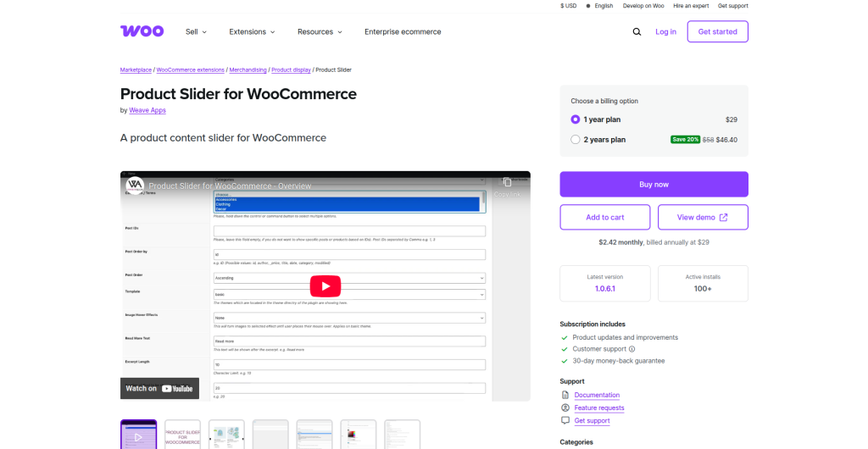This screenshot has height=449, width=868.
Task: Click the Documentation page icon
Action: coord(565,395)
